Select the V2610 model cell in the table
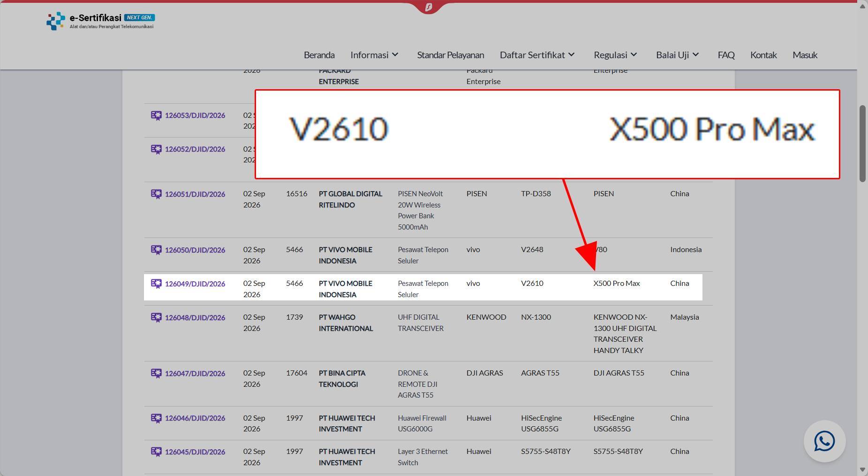 point(532,284)
